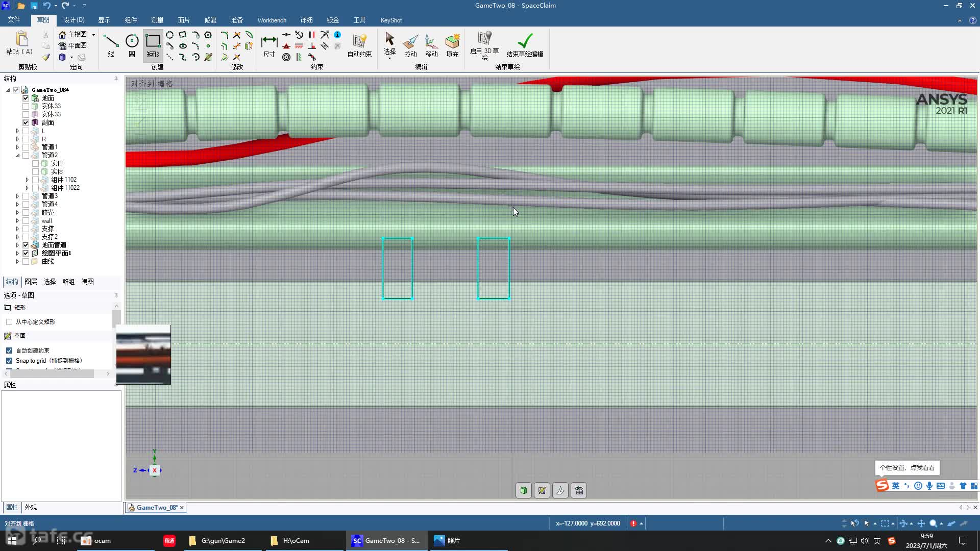Toggle visibility checkbox for 绘图平面1

(x=26, y=253)
